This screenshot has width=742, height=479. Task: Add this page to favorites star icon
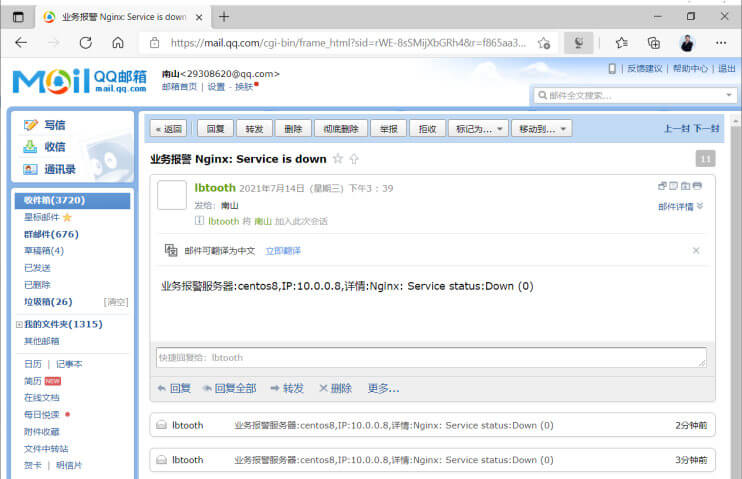(544, 43)
